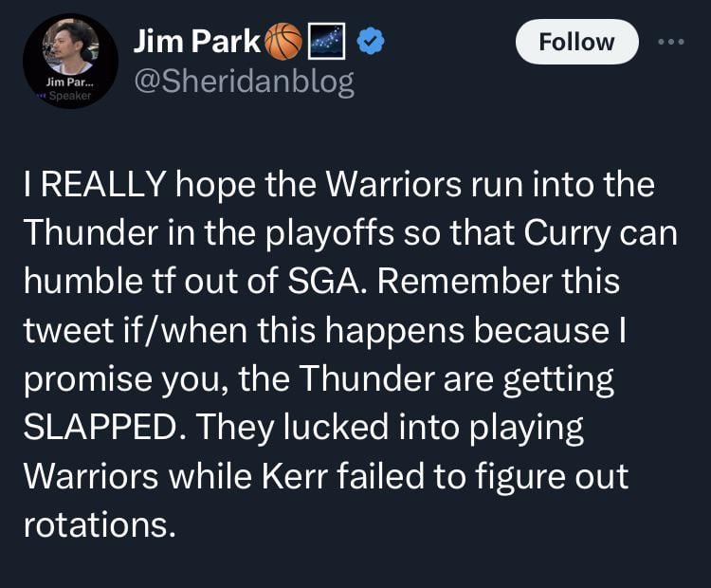The width and height of the screenshot is (711, 588).
Task: Open the @Sheridanblog handle link
Action: pos(244,83)
